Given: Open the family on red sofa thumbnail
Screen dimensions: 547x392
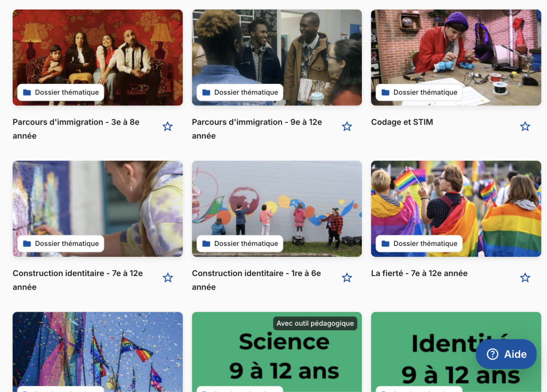Looking at the screenshot, I should pyautogui.click(x=98, y=57).
